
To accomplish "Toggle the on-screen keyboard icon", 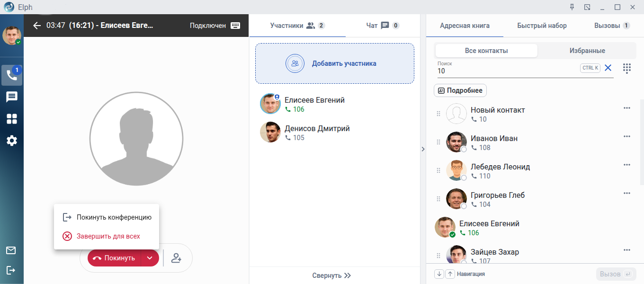I will pyautogui.click(x=235, y=26).
